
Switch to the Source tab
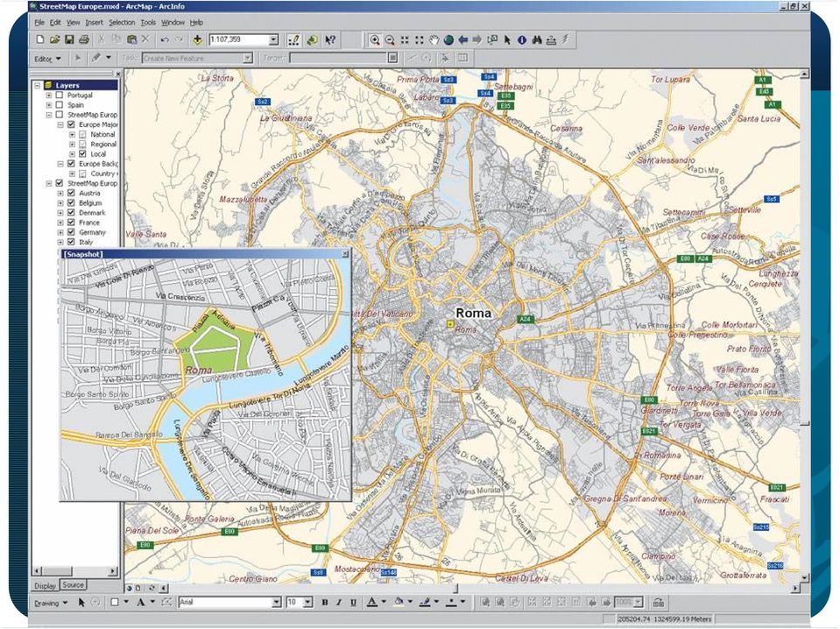pos(73,585)
